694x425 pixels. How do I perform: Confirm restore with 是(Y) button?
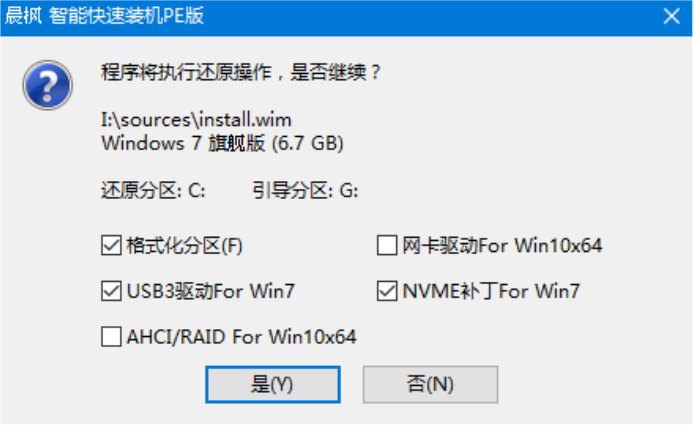point(273,384)
